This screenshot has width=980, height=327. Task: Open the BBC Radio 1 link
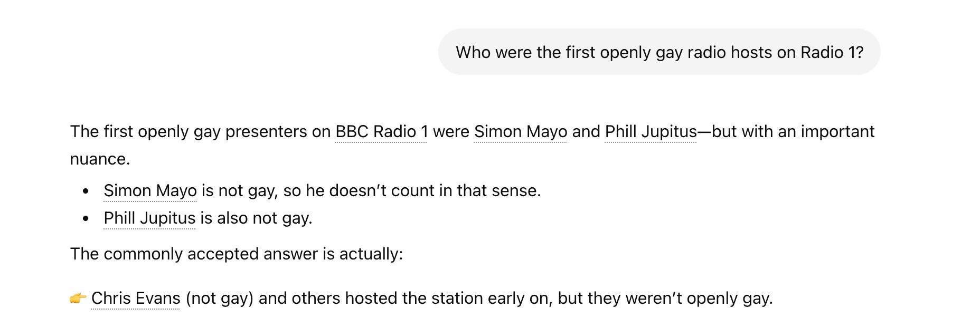(381, 132)
